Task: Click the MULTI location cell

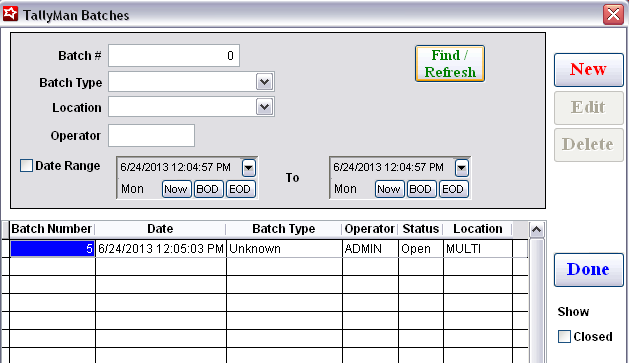Action: [478, 249]
